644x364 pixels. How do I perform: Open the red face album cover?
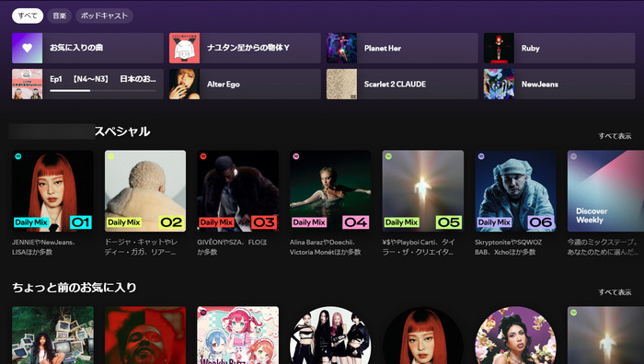point(145,335)
